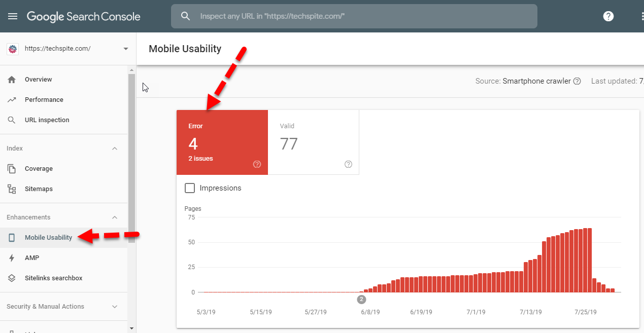Click the Coverage pages icon
Viewport: 644px width, 333px height.
(12, 169)
